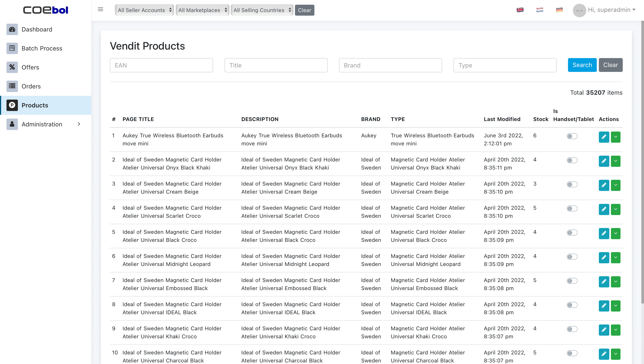This screenshot has height=364, width=644.
Task: Edit the Embossed Black product
Action: pyautogui.click(x=604, y=282)
